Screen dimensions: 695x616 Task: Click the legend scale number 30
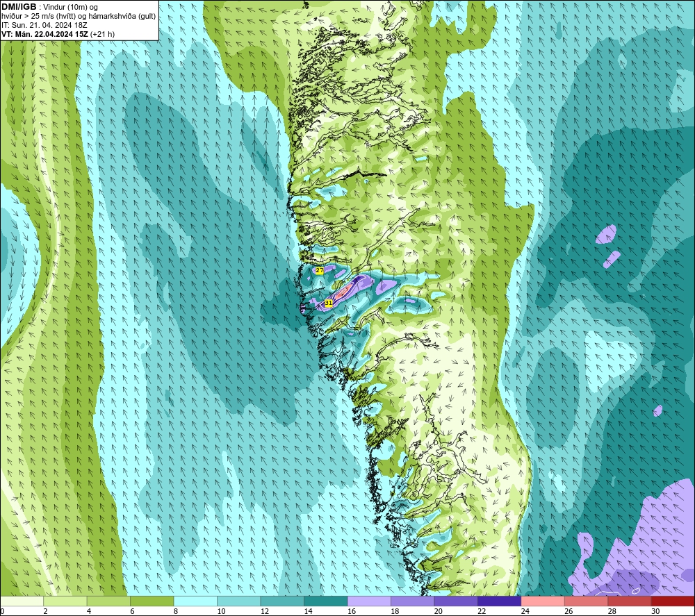pyautogui.click(x=655, y=611)
